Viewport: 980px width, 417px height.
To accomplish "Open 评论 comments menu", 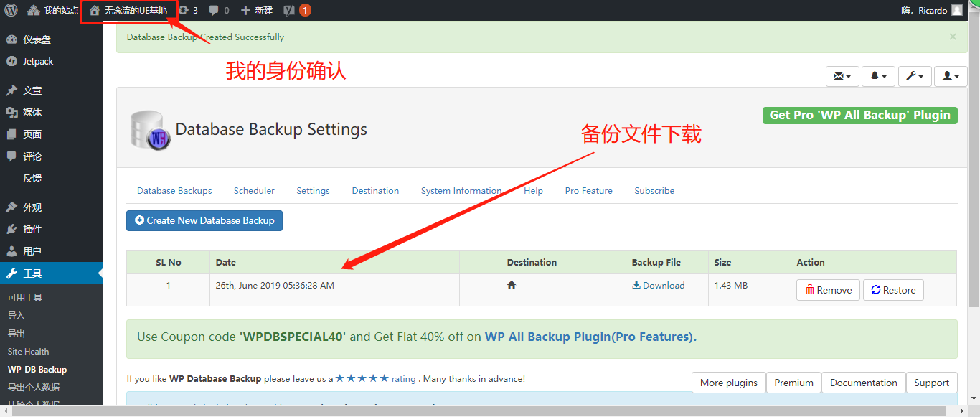I will (x=52, y=156).
